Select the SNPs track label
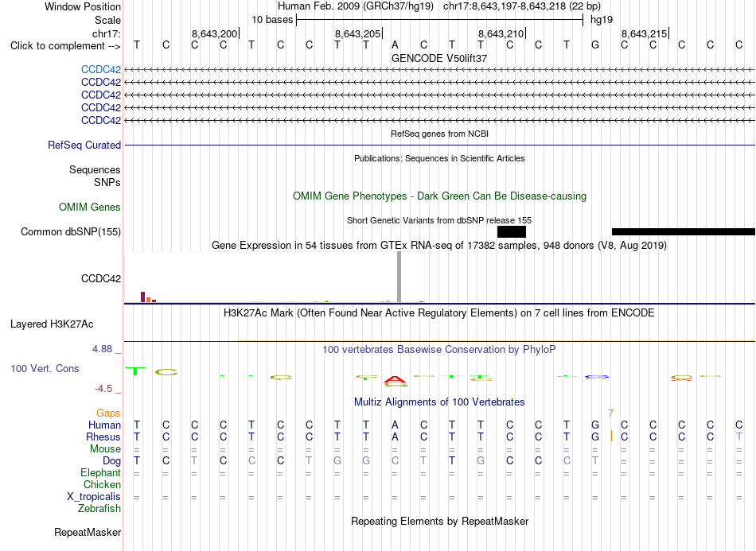This screenshot has width=756, height=551. coord(107,183)
